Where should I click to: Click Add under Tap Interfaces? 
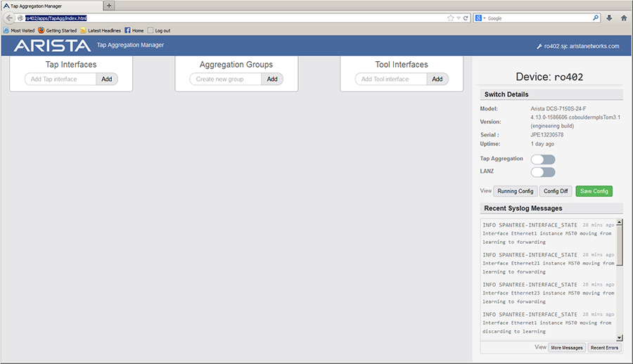[x=107, y=79]
